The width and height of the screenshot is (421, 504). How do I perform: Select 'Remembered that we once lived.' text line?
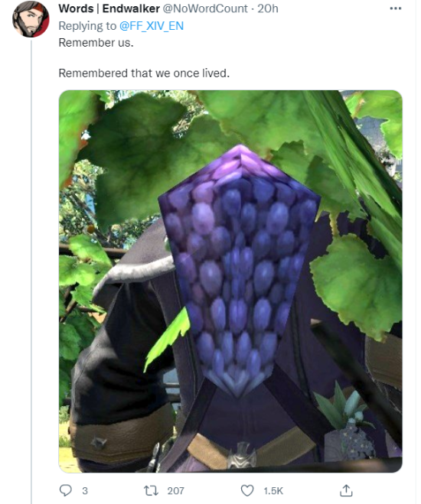coord(144,73)
